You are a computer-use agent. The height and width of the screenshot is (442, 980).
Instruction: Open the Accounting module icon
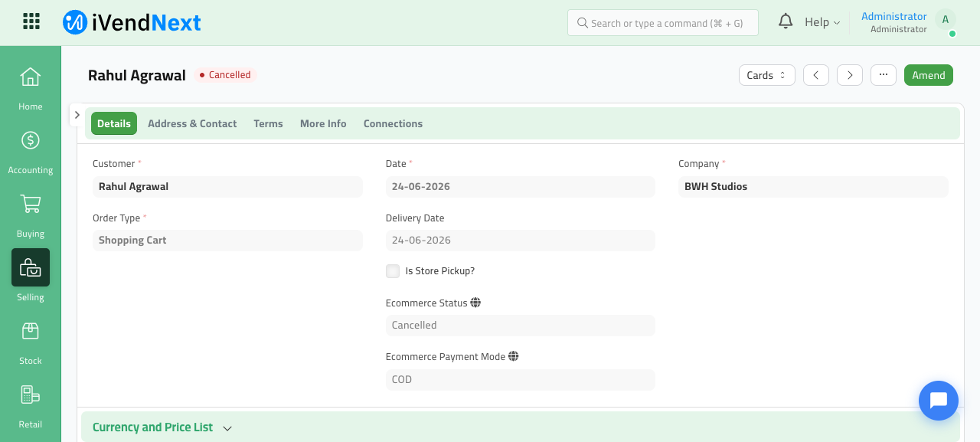[x=30, y=140]
